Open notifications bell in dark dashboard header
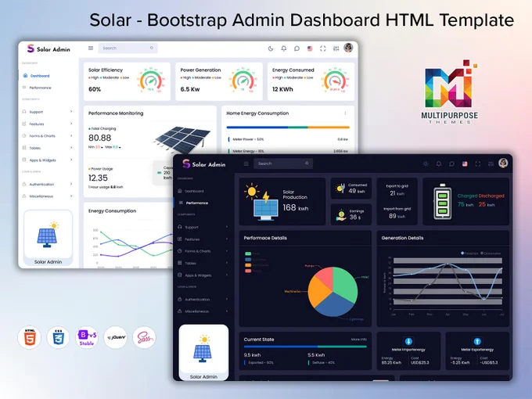Screen dimensions: 532x399 439,164
